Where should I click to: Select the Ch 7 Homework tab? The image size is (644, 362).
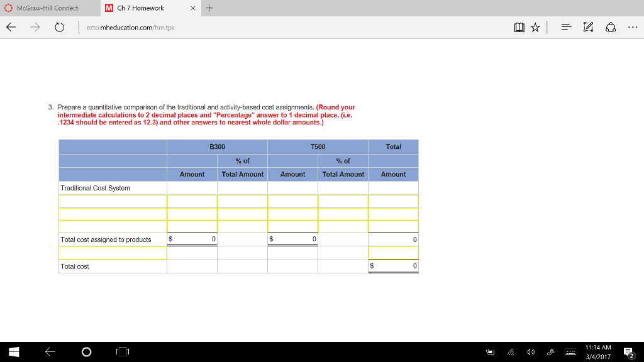pyautogui.click(x=151, y=8)
